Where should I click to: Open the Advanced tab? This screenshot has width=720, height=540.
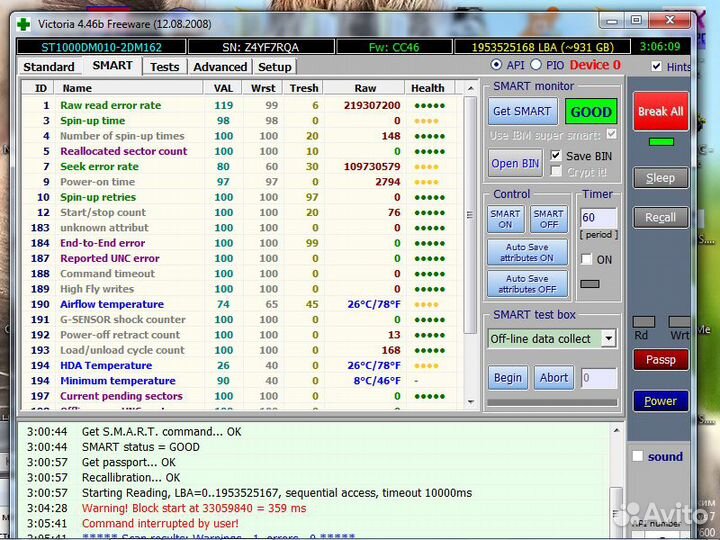point(220,67)
